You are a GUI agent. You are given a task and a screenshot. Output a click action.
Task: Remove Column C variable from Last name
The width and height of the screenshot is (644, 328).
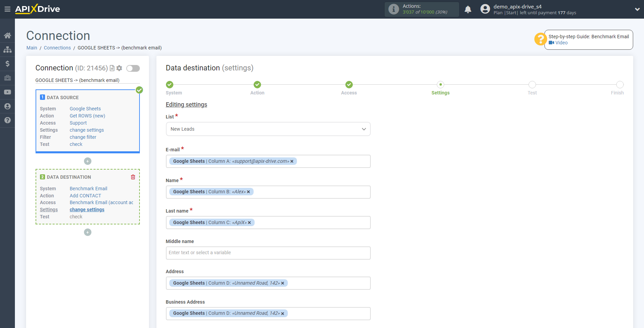[249, 223]
